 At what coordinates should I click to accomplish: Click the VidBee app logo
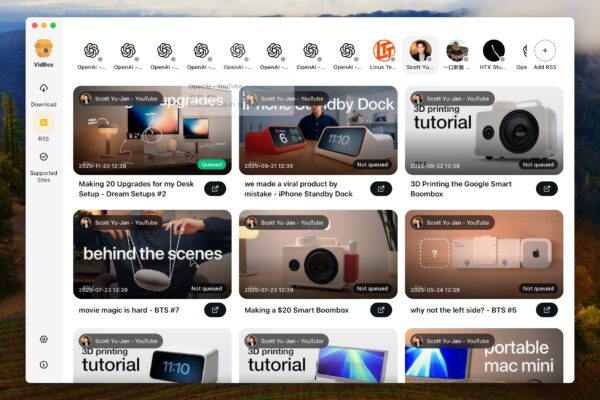point(43,48)
